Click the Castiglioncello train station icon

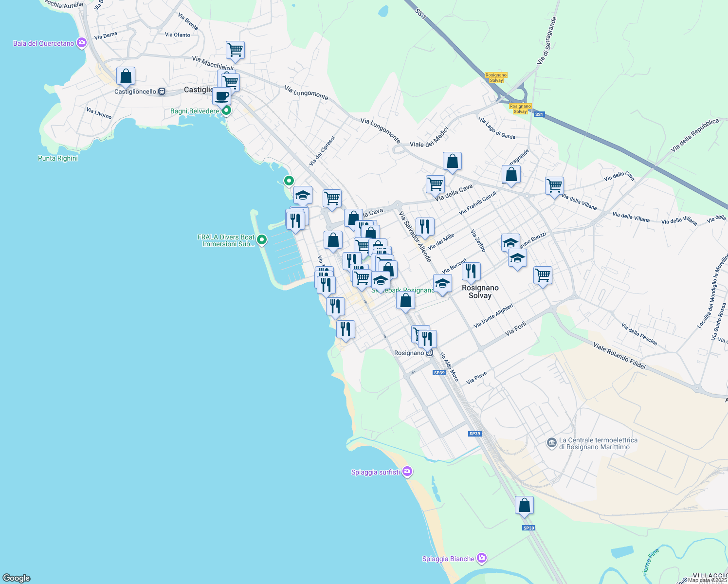pos(162,91)
